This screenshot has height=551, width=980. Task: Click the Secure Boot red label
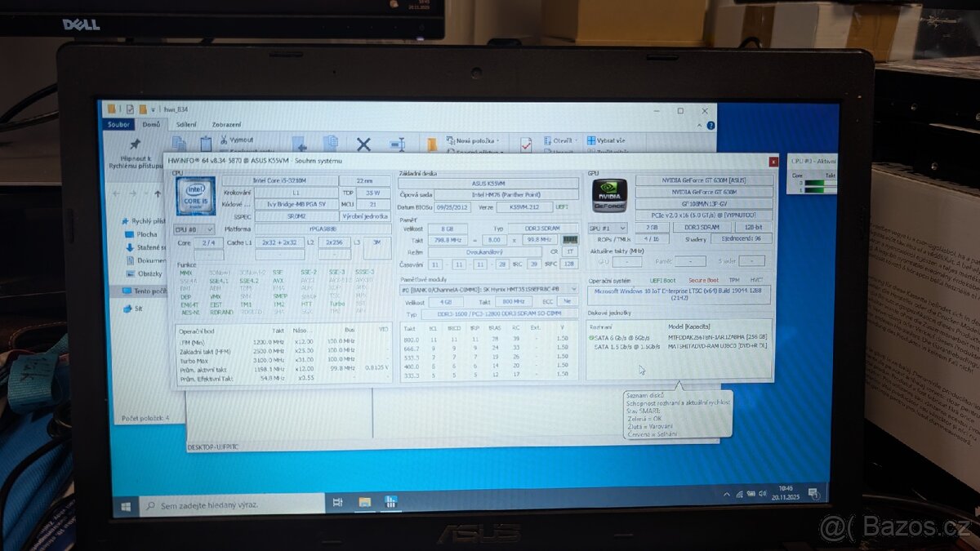703,280
